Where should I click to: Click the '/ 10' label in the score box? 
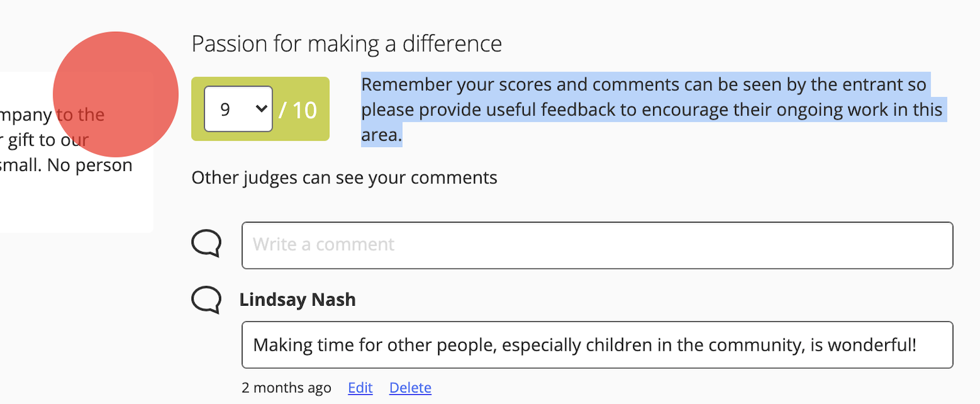tap(298, 109)
